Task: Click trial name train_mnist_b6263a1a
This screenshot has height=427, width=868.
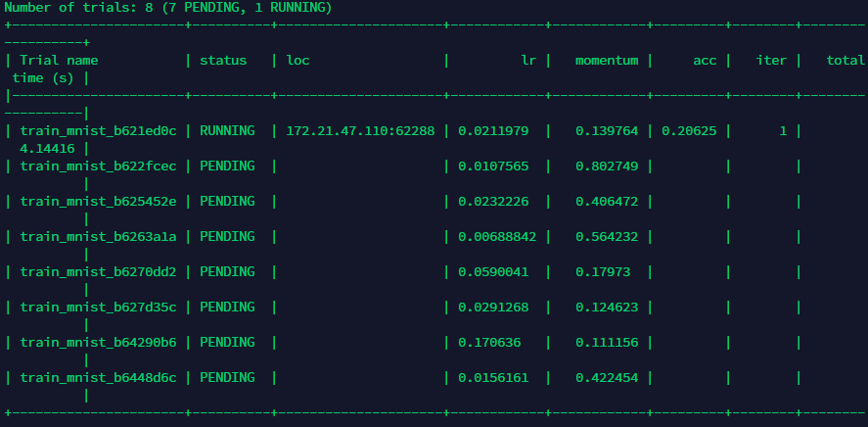Action: click(x=99, y=237)
